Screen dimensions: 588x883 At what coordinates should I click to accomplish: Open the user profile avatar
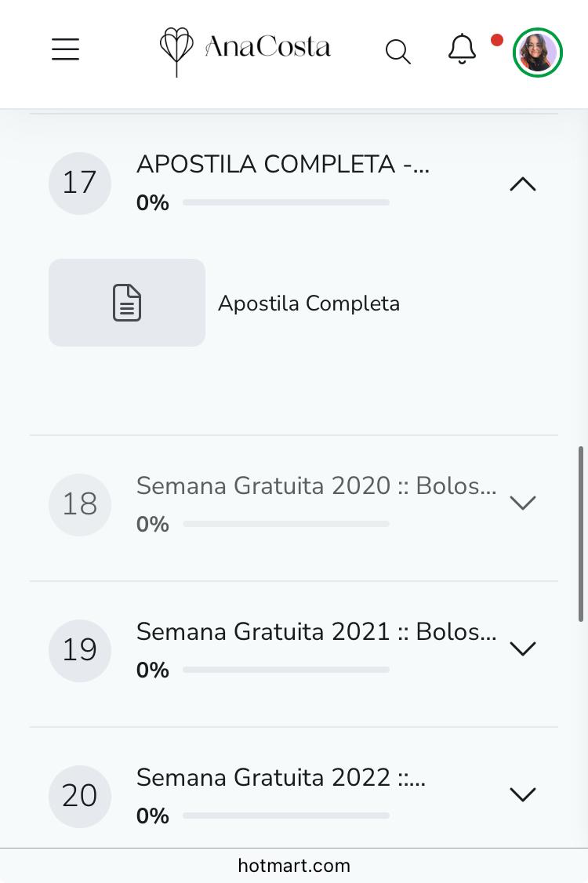point(537,53)
